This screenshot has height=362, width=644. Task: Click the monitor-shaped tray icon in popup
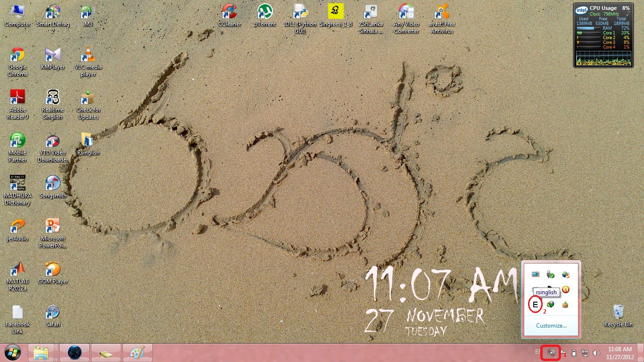[x=536, y=274]
